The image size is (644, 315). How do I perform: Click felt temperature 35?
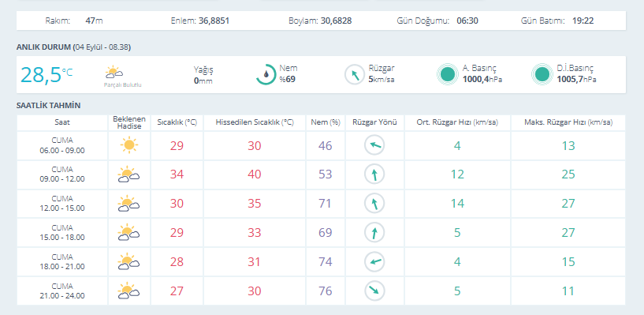click(255, 204)
